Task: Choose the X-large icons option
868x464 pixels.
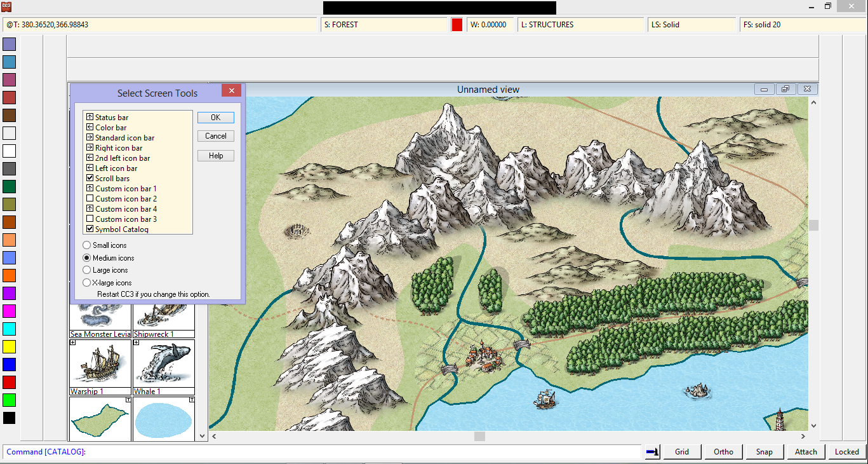Action: [87, 282]
